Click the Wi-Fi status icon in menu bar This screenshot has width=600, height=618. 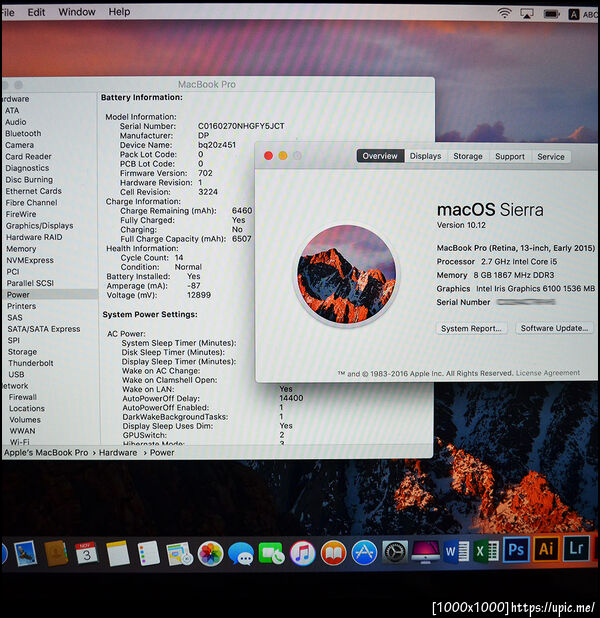coord(504,13)
